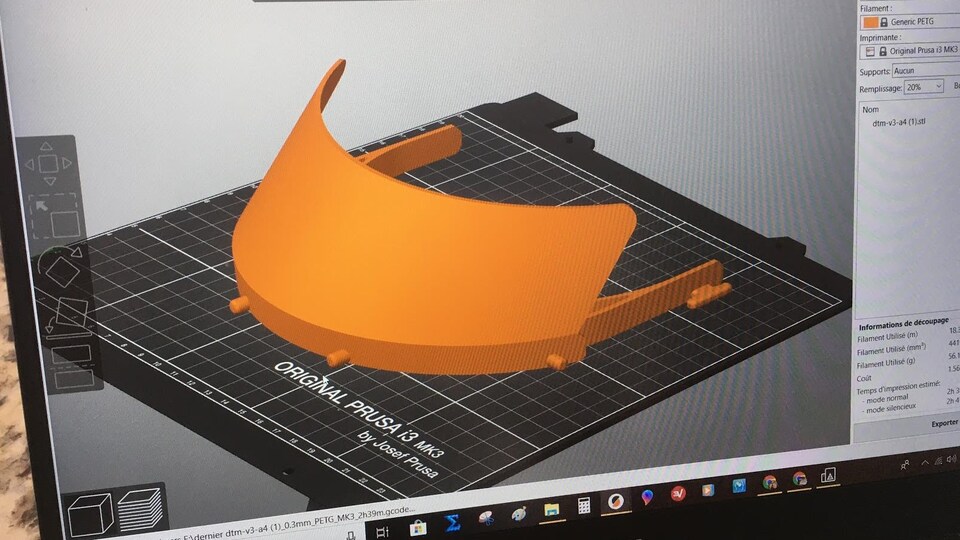Screen dimensions: 960x540
Task: Click 'Filament Utilisé (m)' row
Action: click(x=887, y=337)
